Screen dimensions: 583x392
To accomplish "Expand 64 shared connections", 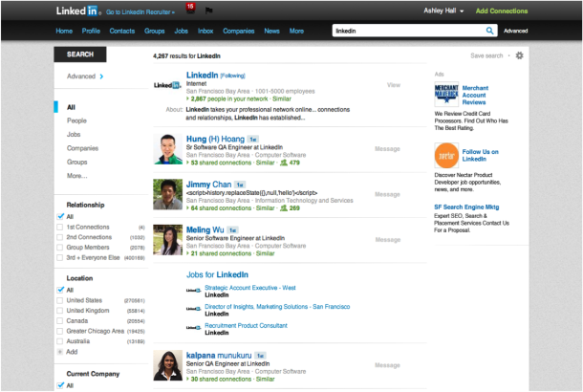I will pyautogui.click(x=219, y=207).
